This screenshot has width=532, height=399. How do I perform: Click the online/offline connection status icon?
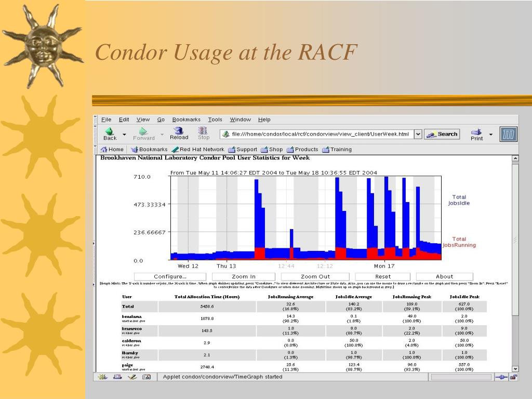pyautogui.click(x=501, y=377)
